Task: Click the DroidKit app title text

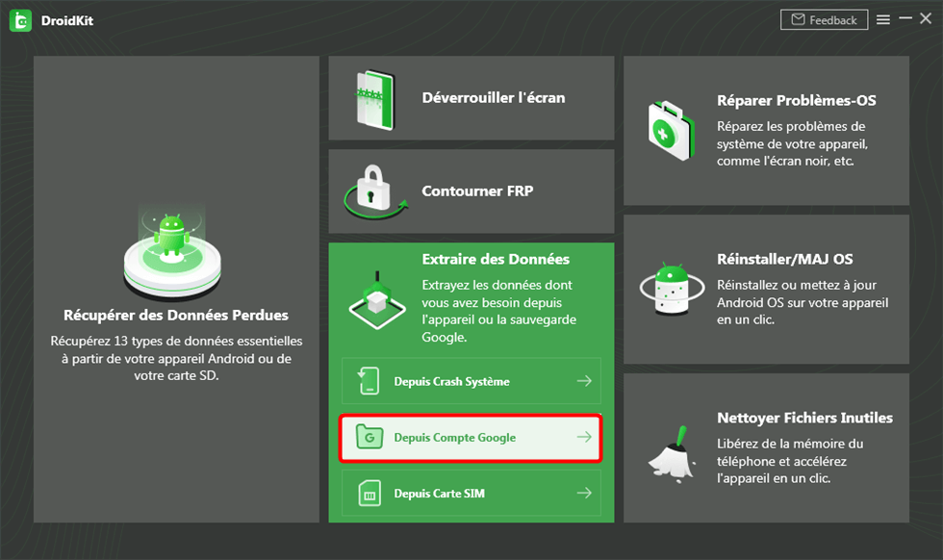Action: point(67,20)
